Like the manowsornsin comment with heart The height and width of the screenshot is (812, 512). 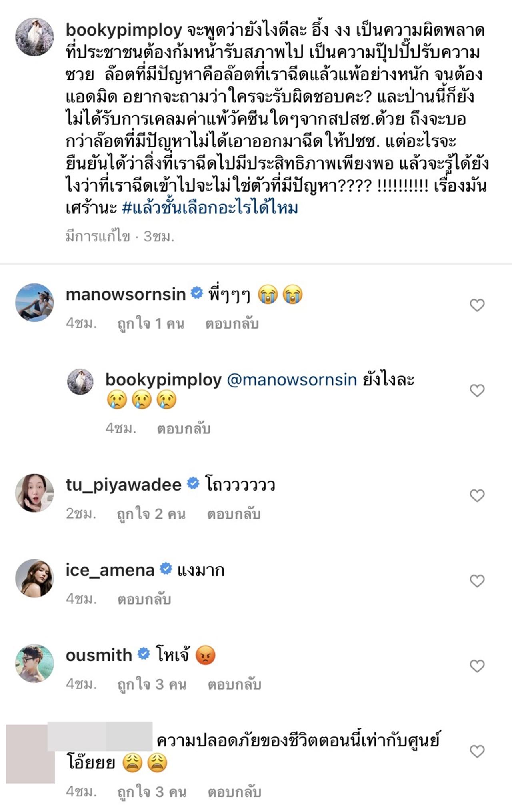point(477,305)
